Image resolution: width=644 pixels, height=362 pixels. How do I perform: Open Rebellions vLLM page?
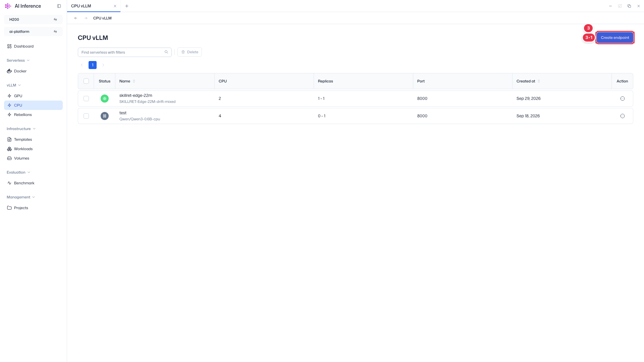pos(33,115)
